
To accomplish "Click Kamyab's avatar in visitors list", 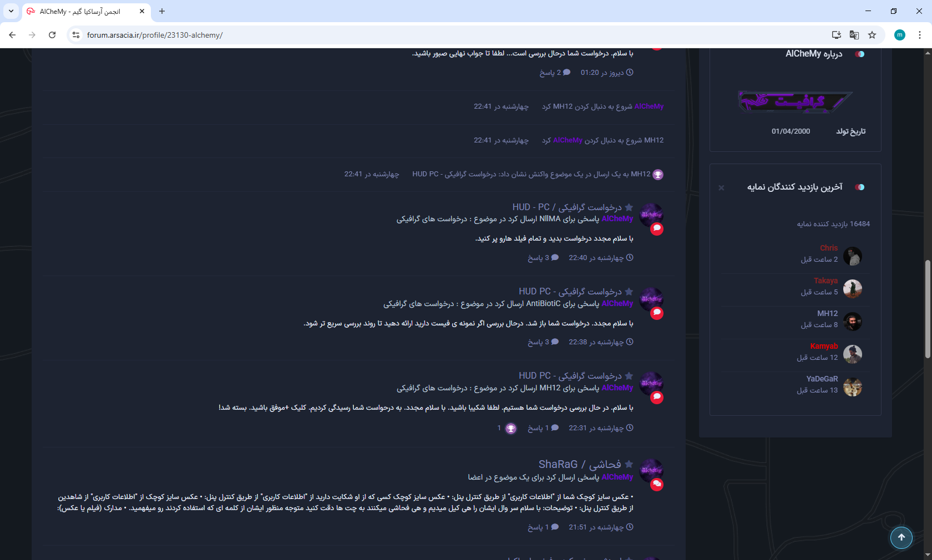I will pos(852,354).
